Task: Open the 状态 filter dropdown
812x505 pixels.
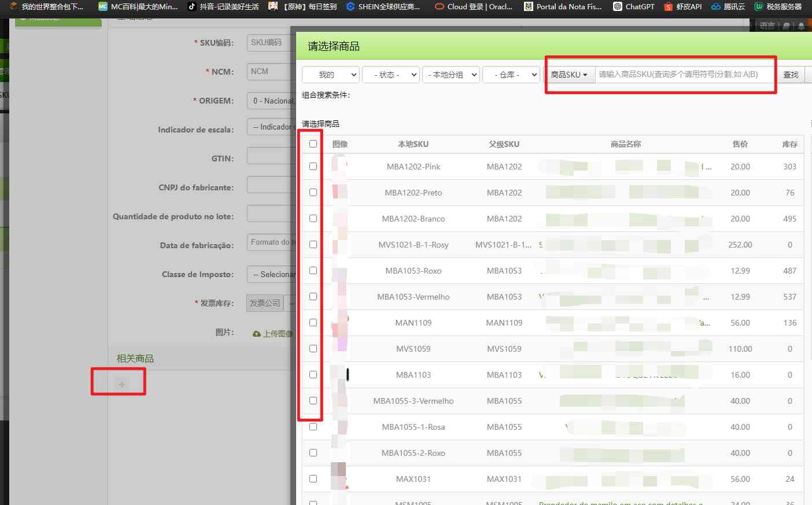Action: pos(391,75)
